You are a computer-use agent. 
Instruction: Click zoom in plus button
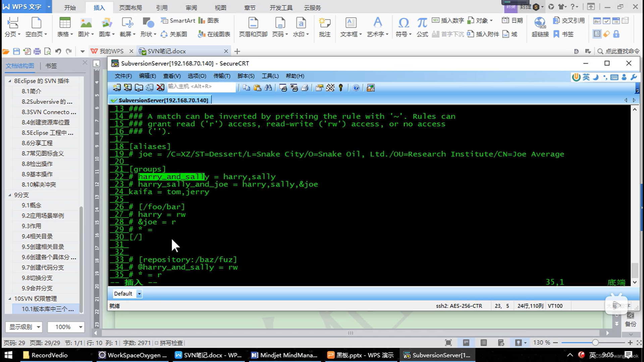[630, 343]
